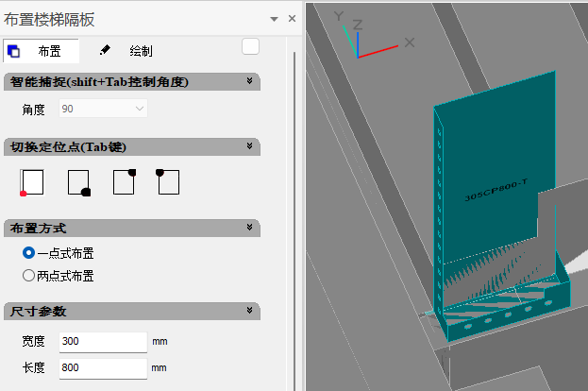Screen dimensions: 588x391
Task: Switch to the 布置 tab
Action: [42, 51]
